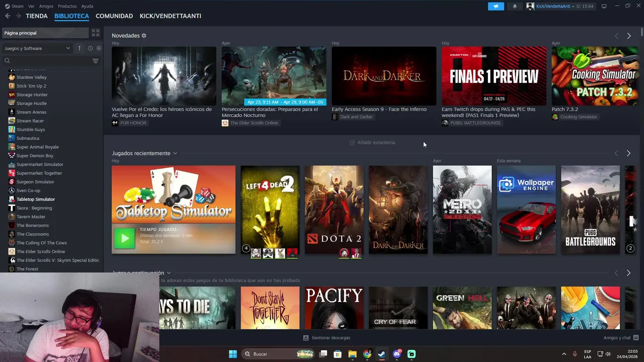Open Left 4 Dead 2 cover

point(270,210)
